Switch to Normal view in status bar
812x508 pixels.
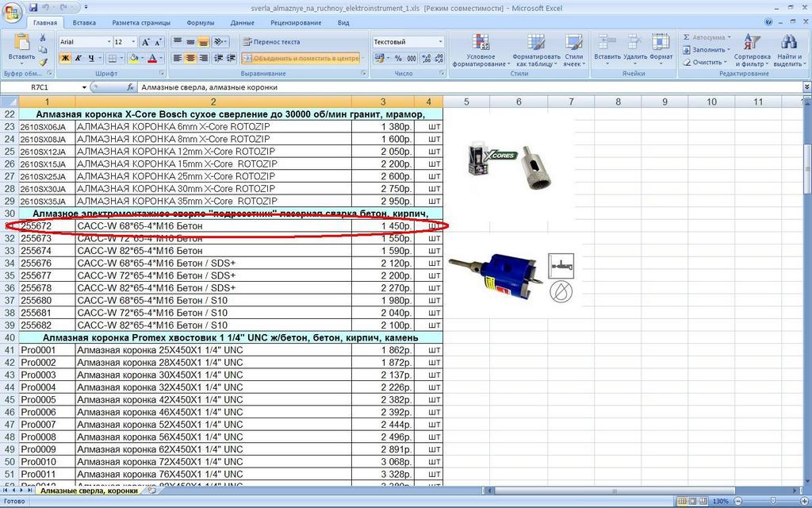[x=684, y=502]
